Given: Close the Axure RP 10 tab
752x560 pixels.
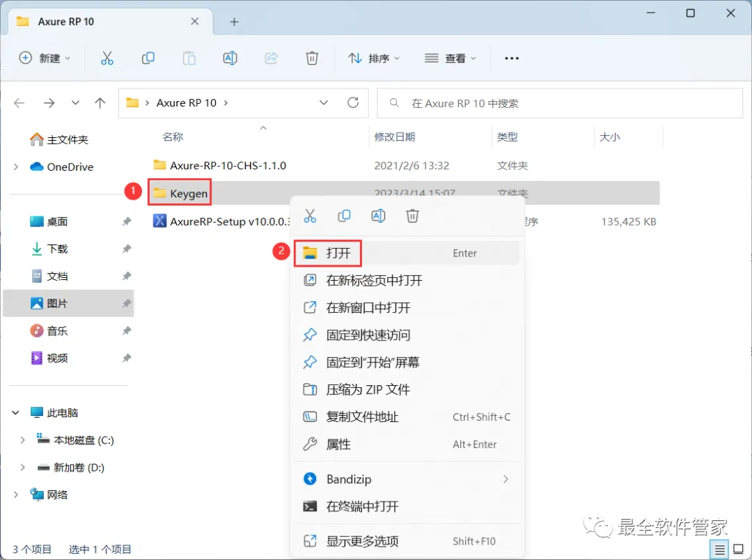Looking at the screenshot, I should point(195,22).
